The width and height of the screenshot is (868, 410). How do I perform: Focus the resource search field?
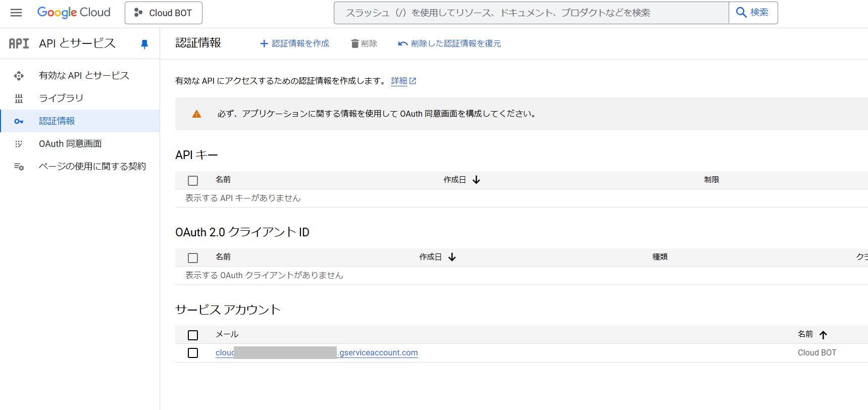coord(531,13)
